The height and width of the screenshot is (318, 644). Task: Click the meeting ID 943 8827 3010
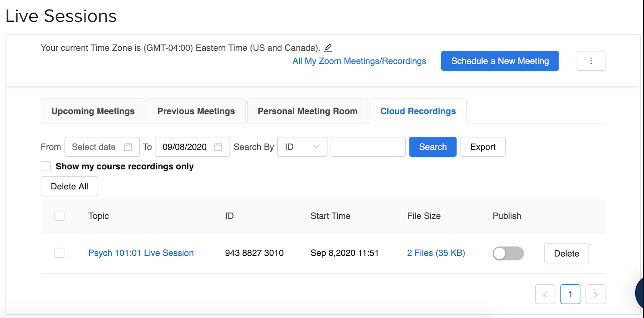pos(254,253)
